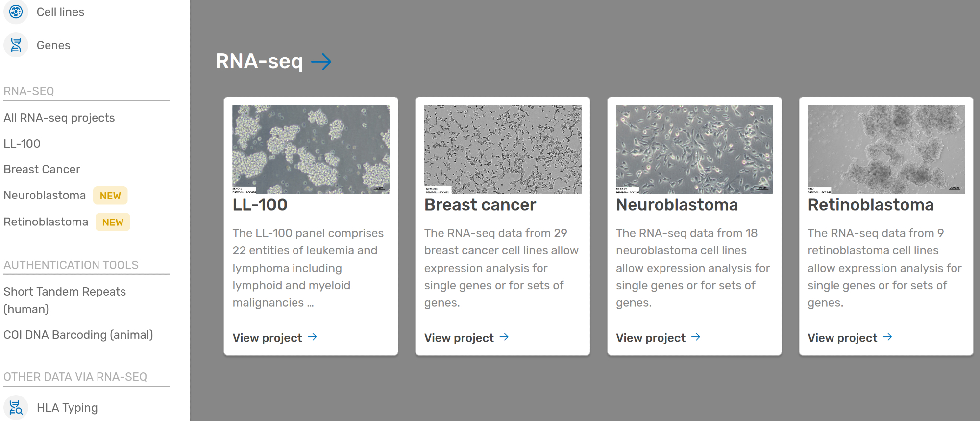Screen dimensions: 980x421
Task: Open the Neuroblastoma microscopy thumbnail
Action: (694, 149)
